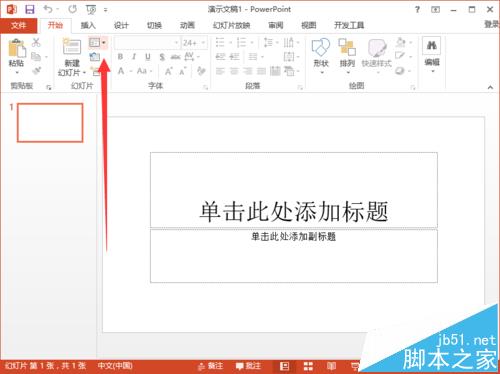Viewport: 500px width, 374px height.
Task: Save the presentation from the quick access toolbar
Action: pos(30,9)
